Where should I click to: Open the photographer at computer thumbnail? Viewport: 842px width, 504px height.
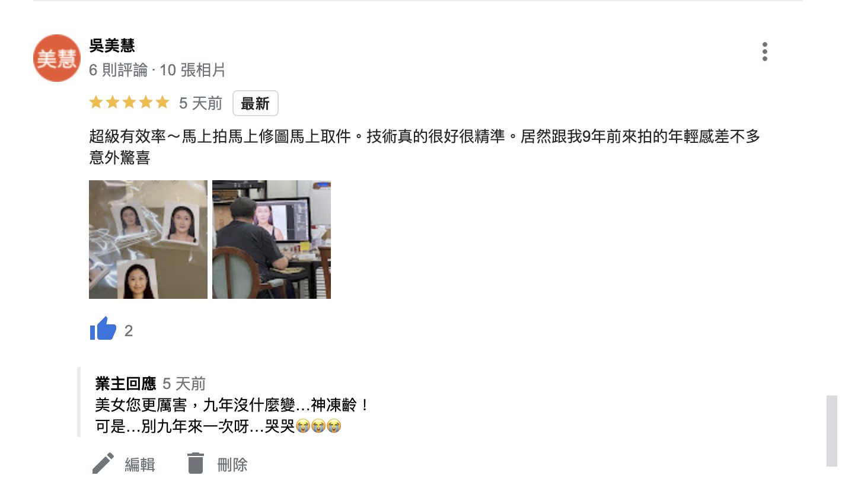click(272, 240)
